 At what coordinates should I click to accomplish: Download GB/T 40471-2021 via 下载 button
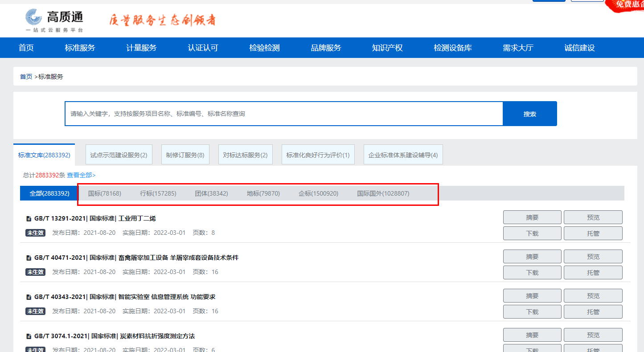tap(532, 272)
